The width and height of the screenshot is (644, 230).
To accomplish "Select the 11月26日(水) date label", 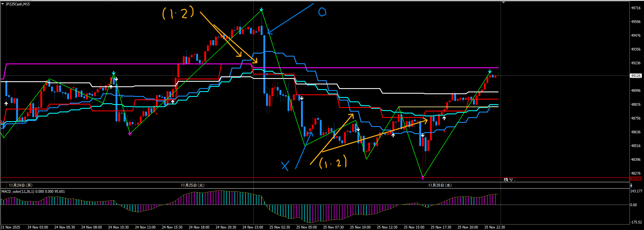I will point(440,185).
